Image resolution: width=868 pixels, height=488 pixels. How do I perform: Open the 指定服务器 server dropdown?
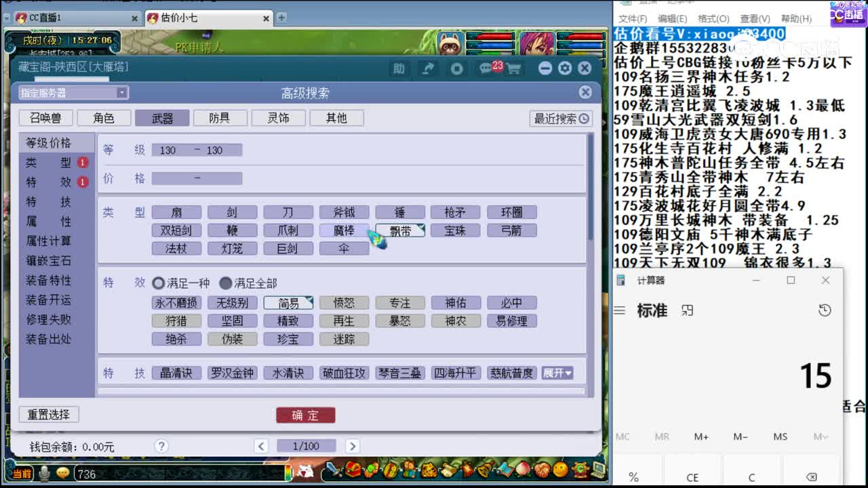[x=73, y=93]
